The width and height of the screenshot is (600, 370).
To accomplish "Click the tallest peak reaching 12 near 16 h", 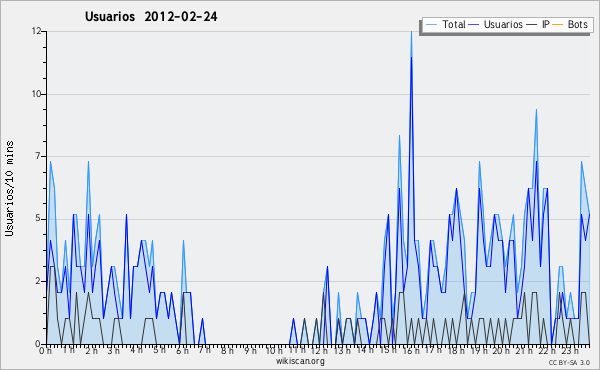I will tap(411, 32).
